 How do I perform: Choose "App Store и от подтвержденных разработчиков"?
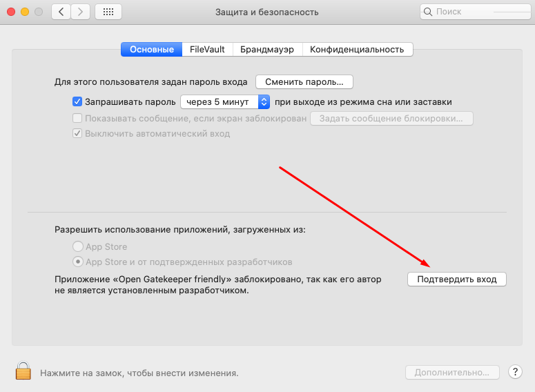pyautogui.click(x=79, y=262)
